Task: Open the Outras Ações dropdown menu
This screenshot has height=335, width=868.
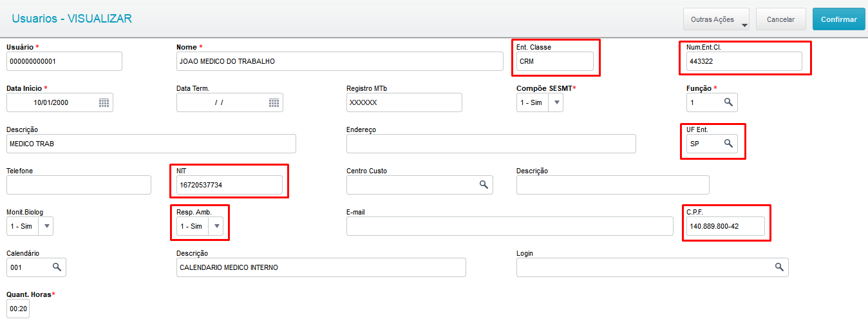Action: pyautogui.click(x=716, y=19)
